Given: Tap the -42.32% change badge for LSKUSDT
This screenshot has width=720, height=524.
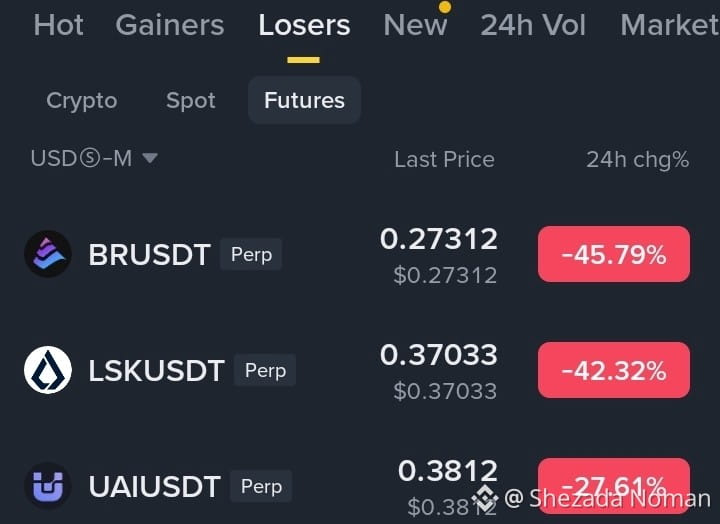Looking at the screenshot, I should tap(614, 370).
